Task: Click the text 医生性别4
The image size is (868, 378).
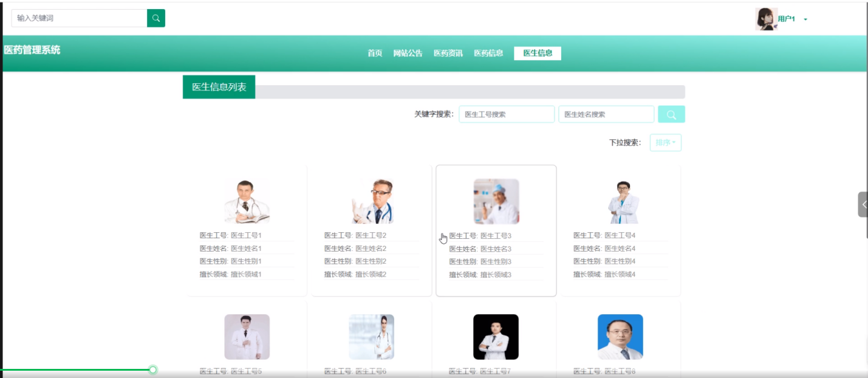Action: pyautogui.click(x=620, y=261)
